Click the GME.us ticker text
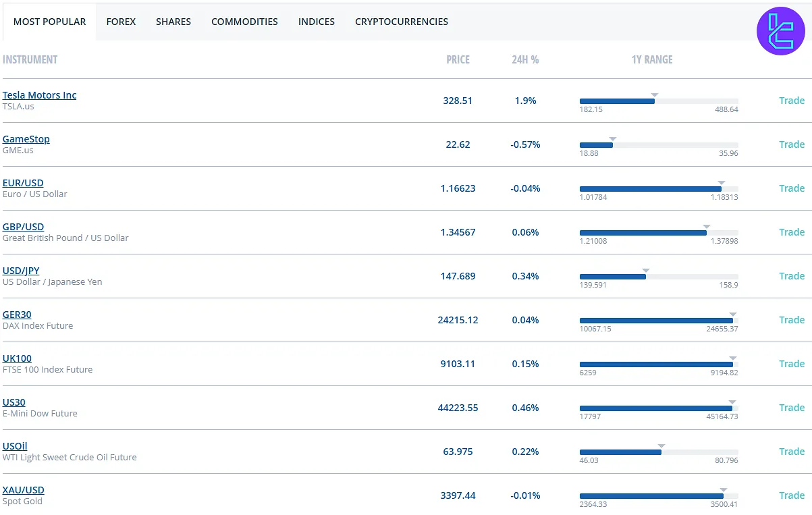Screen dimensions: 812x515 (x=18, y=151)
